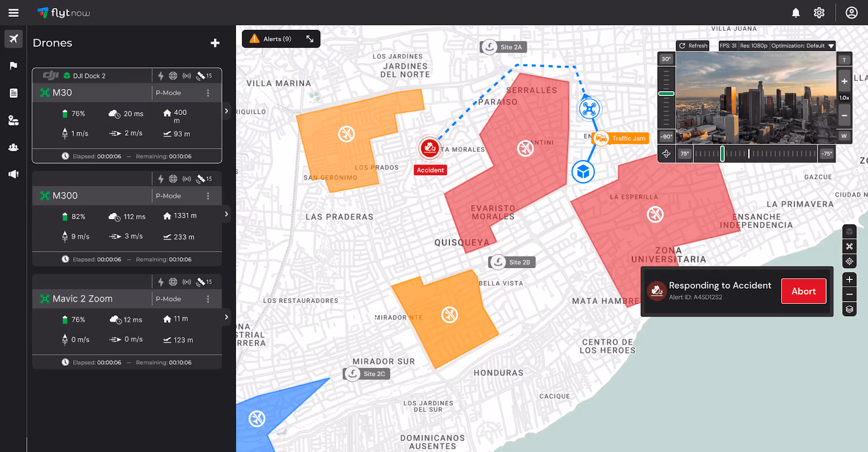The width and height of the screenshot is (868, 452).
Task: Open the Mavic 2 Zoom three-dot menu
Action: (x=208, y=299)
